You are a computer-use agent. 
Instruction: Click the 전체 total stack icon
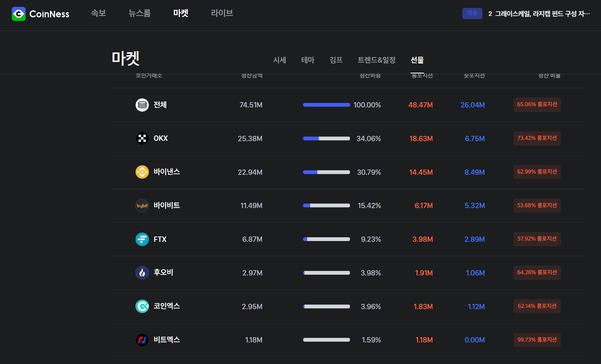[142, 105]
